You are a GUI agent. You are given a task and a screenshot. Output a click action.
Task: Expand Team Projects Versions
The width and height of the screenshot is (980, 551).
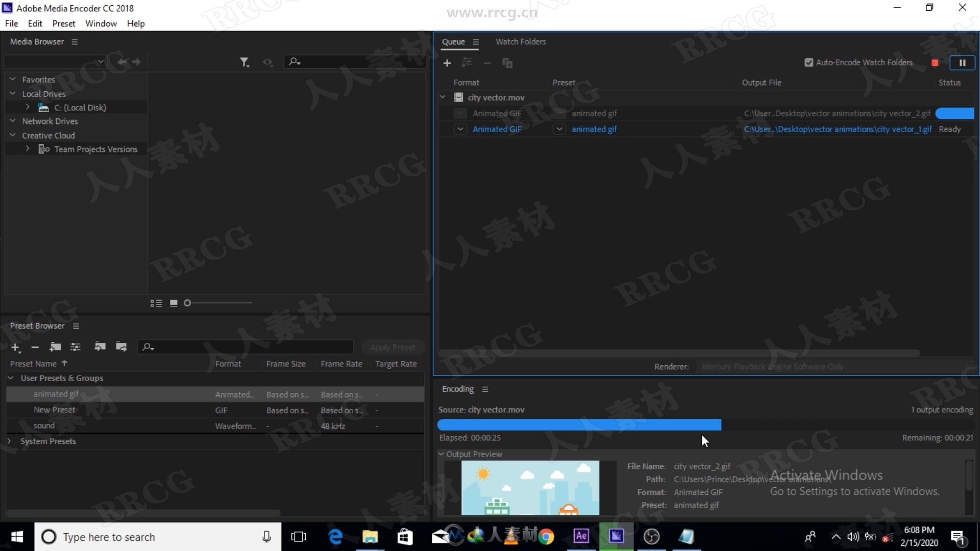pos(28,149)
